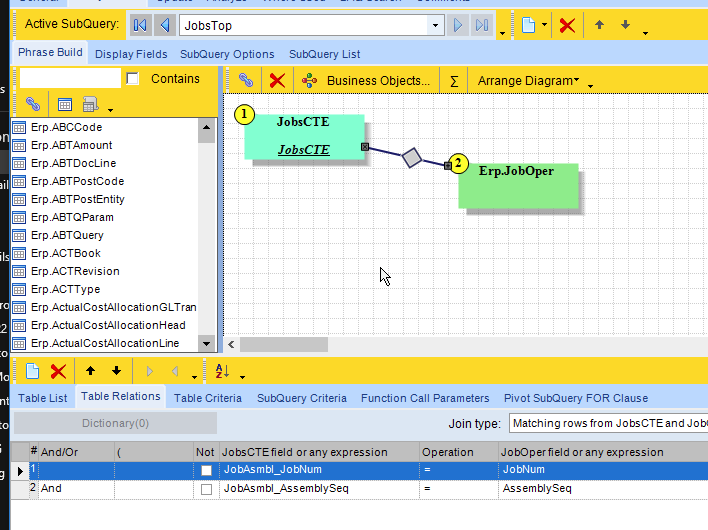
Task: Click Business Objects... button
Action: (x=366, y=81)
